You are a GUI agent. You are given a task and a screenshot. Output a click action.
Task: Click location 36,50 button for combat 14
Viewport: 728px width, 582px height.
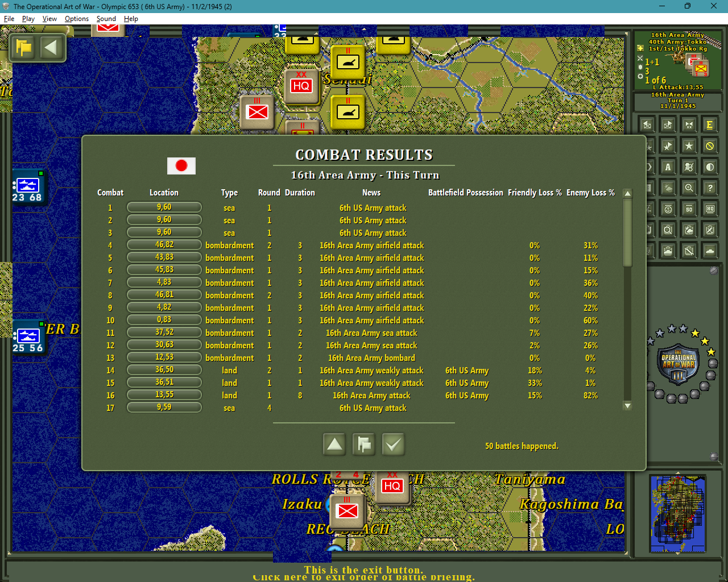pyautogui.click(x=164, y=370)
